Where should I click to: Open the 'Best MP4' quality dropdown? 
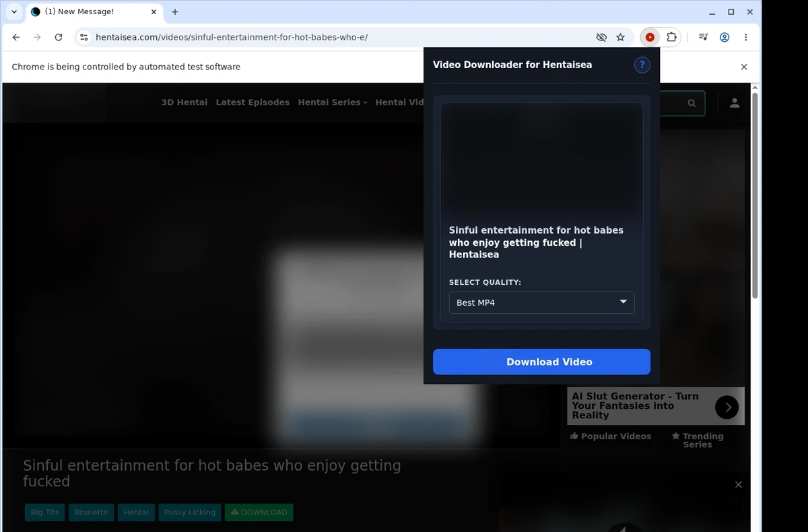coord(541,302)
